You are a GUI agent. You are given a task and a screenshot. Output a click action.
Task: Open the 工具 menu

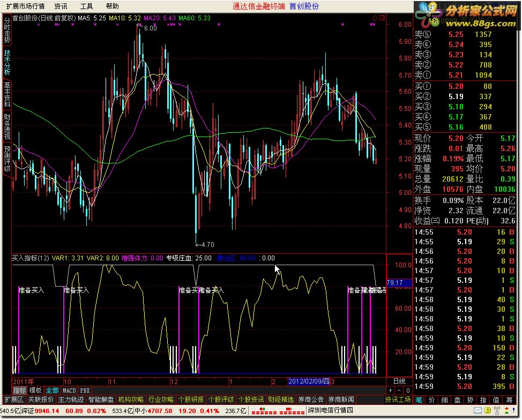pos(87,6)
